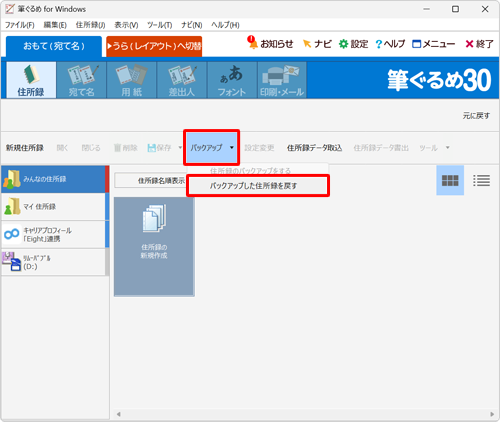Open the ナビ navigation guide
The width and height of the screenshot is (500, 422).
click(x=317, y=44)
